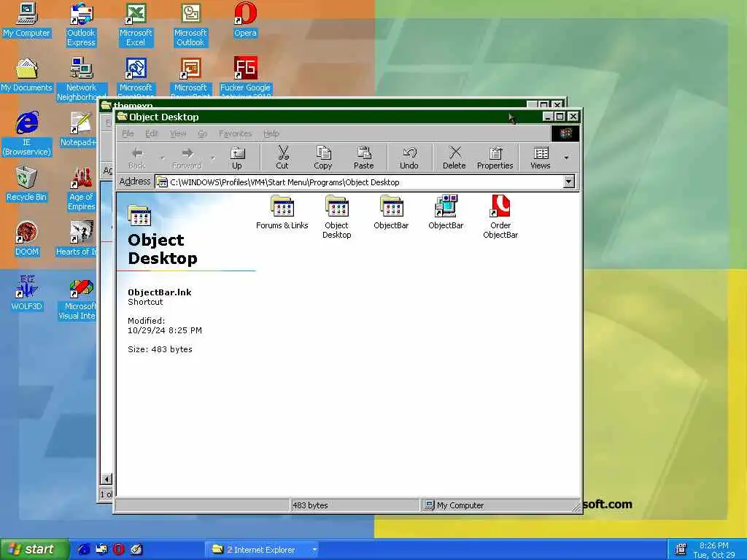Open the Edit menu
This screenshot has height=560, width=747.
pyautogui.click(x=152, y=134)
